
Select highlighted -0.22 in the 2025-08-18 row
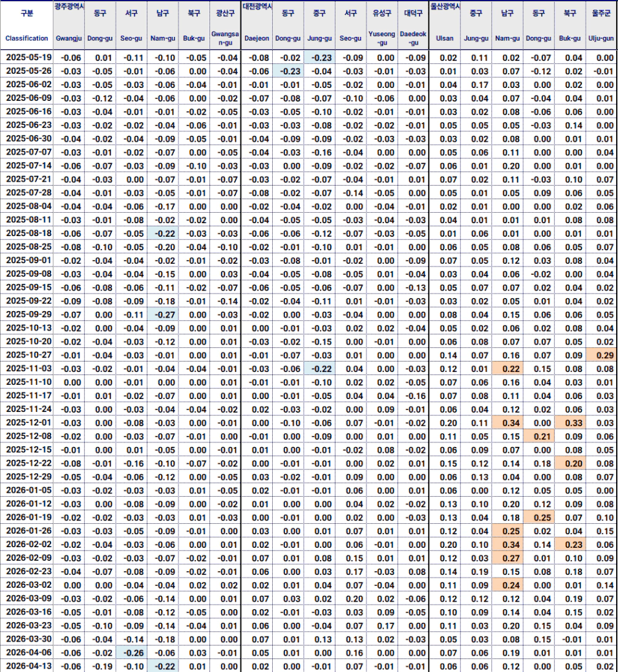click(x=163, y=233)
